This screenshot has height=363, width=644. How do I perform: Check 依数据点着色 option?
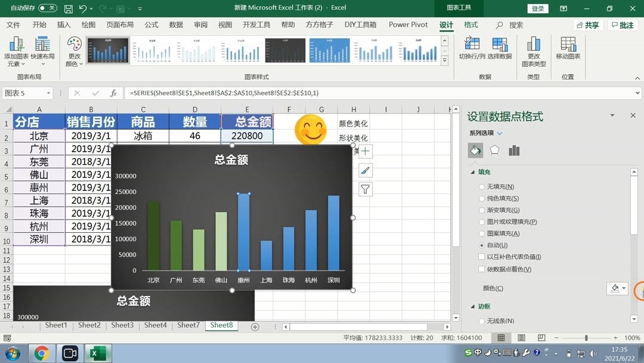tap(481, 269)
